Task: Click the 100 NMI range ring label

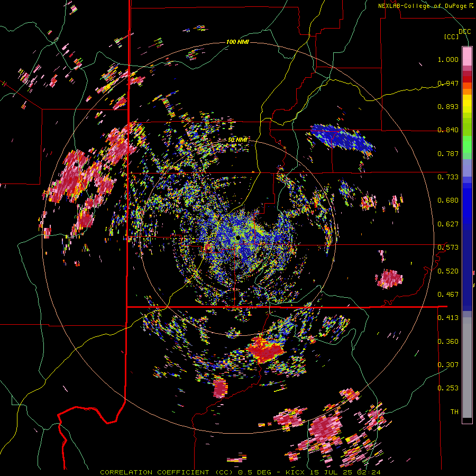Action: pyautogui.click(x=237, y=42)
